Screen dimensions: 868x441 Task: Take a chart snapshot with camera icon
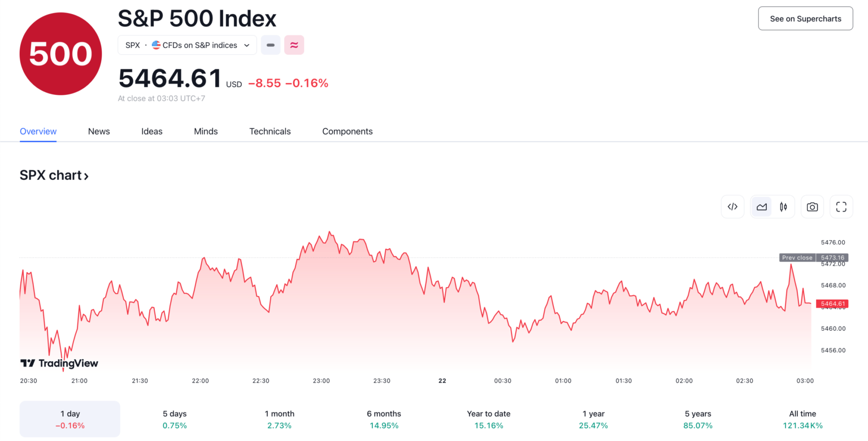coord(812,206)
